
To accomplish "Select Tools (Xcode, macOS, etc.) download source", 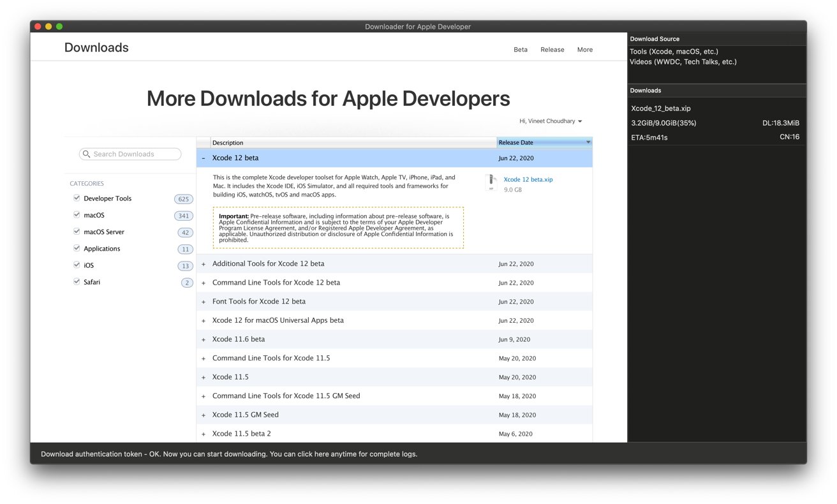I will [x=674, y=52].
